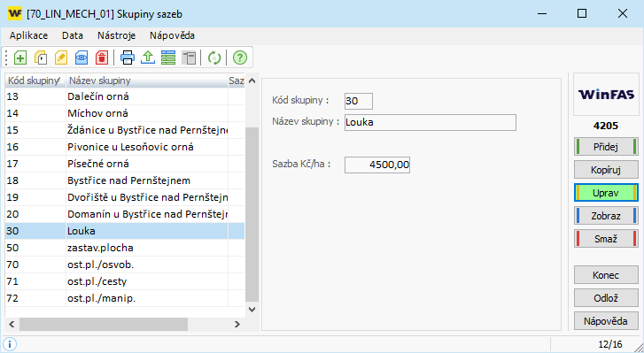Open the Aplikace menu
644x353 pixels.
tap(28, 35)
